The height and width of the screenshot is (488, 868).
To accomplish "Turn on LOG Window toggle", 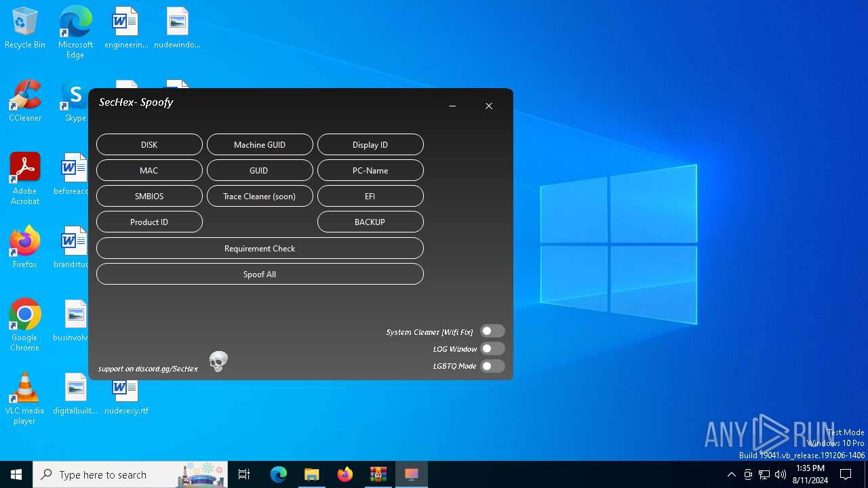I will click(493, 348).
